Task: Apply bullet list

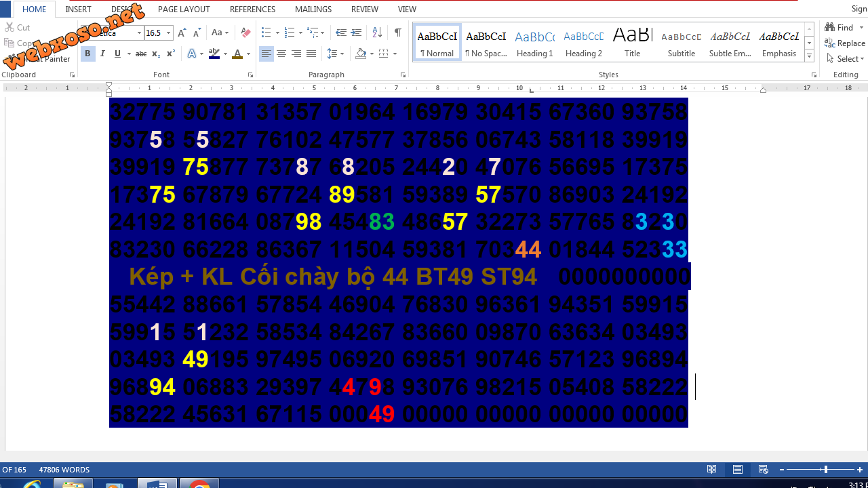Action: (266, 33)
